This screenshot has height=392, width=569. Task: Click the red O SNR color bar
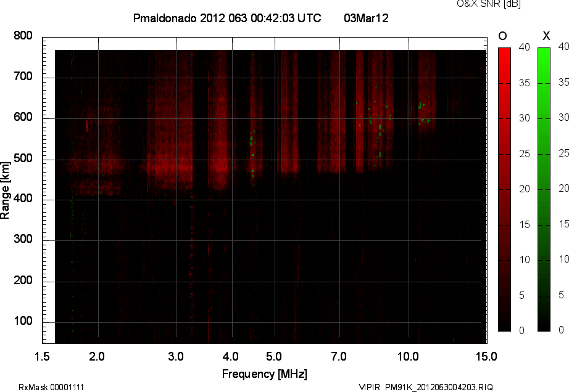coord(504,189)
